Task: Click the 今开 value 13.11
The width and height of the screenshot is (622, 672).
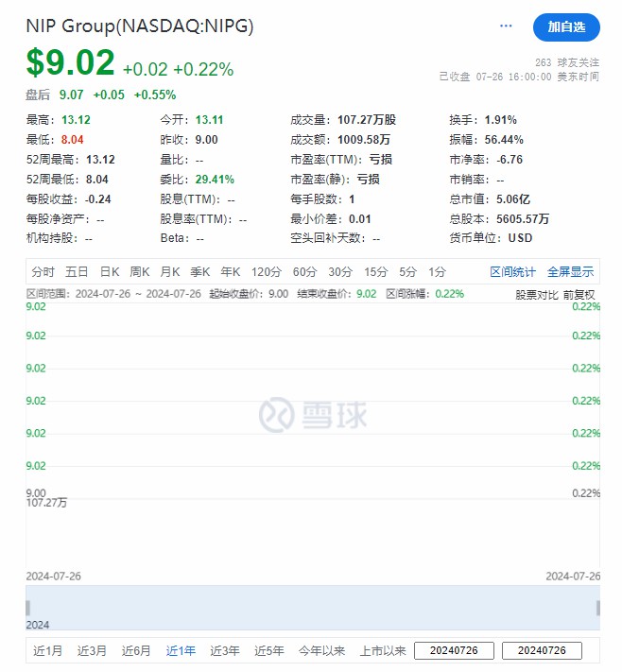Action: click(210, 120)
